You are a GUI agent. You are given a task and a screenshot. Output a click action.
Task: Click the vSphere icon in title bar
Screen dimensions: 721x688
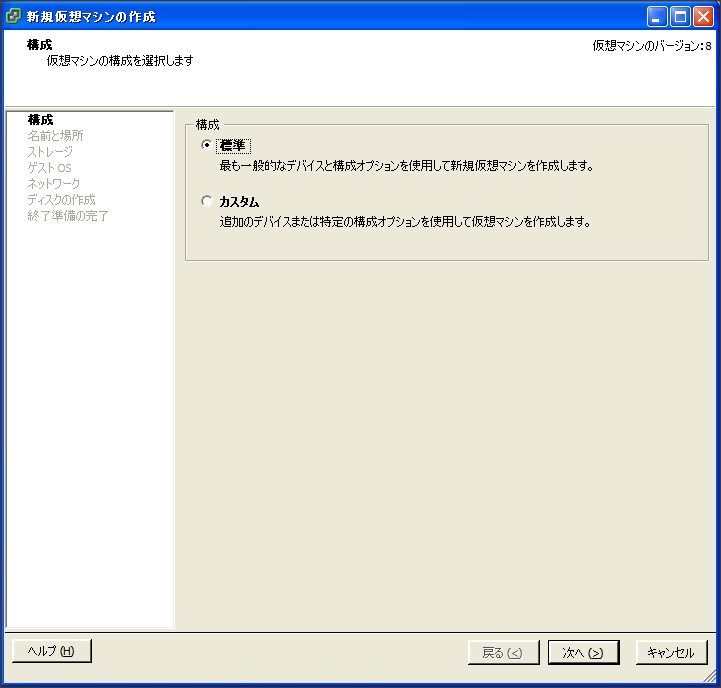pos(13,16)
